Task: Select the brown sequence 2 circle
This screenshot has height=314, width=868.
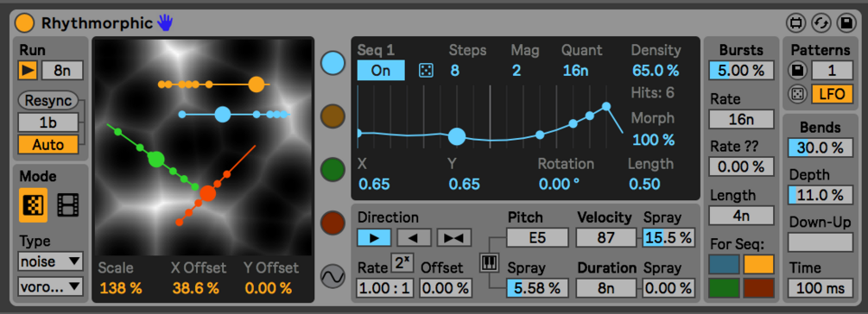Action: click(x=333, y=116)
